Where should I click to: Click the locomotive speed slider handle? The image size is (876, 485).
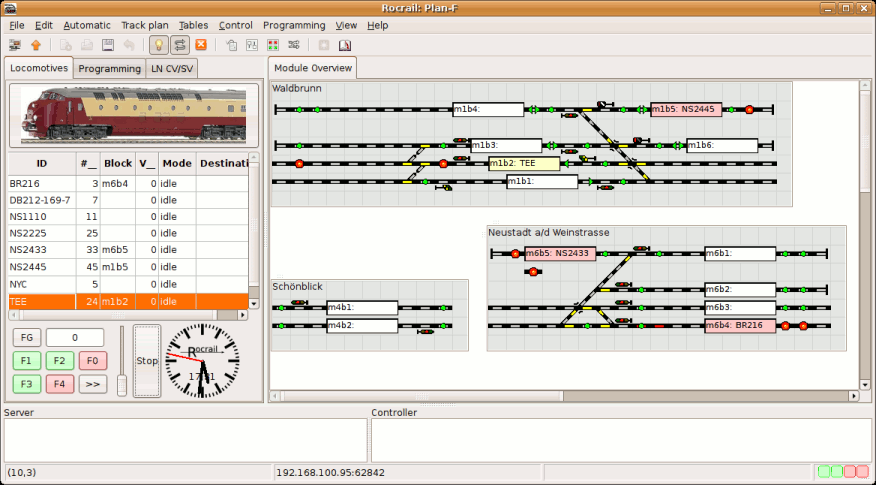[122, 384]
